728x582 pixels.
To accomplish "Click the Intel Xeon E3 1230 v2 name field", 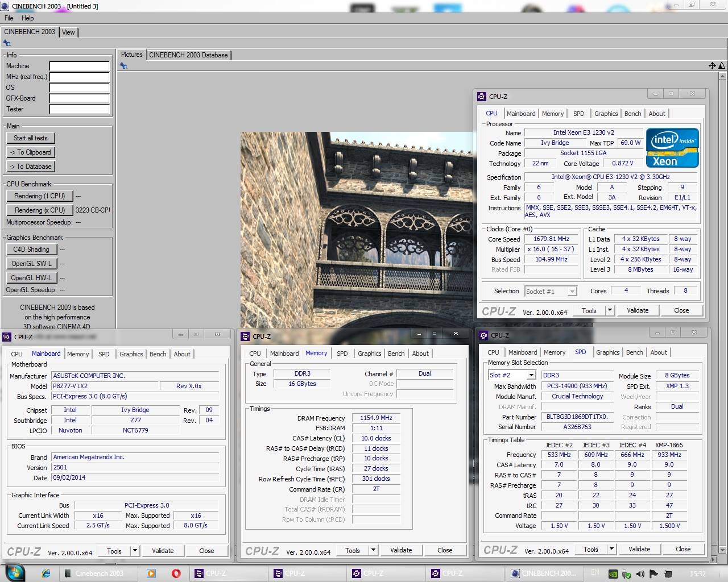I will coord(584,132).
